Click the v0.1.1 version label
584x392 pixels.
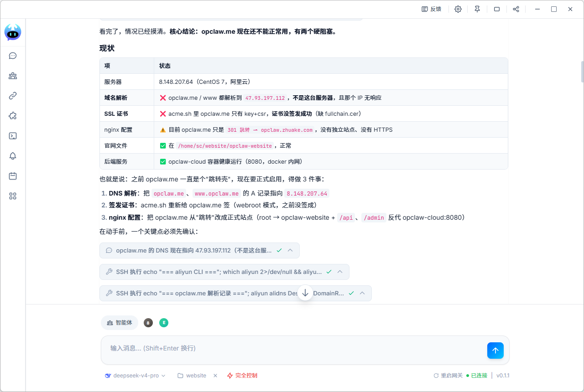(503, 376)
